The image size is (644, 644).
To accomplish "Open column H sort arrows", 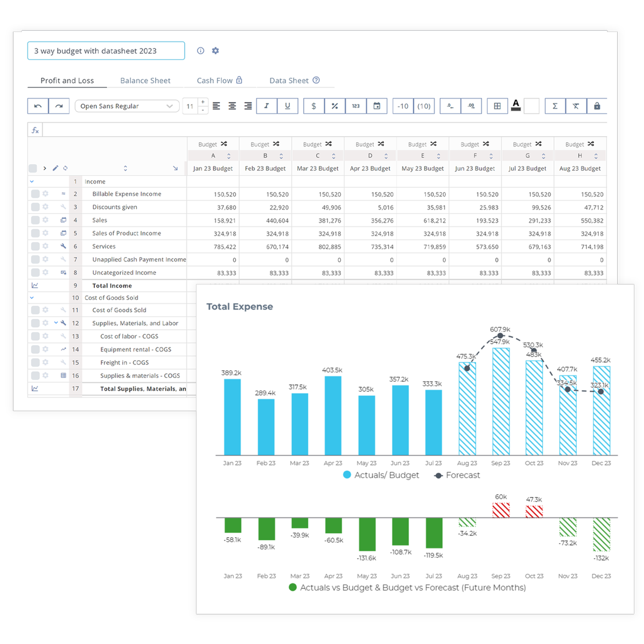I will pyautogui.click(x=596, y=156).
